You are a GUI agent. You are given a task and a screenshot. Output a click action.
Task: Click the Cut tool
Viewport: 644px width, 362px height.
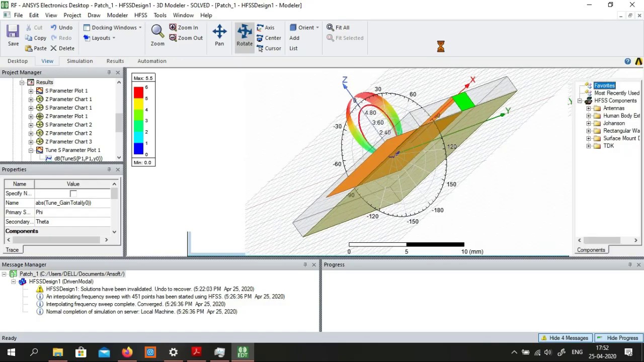tap(34, 28)
